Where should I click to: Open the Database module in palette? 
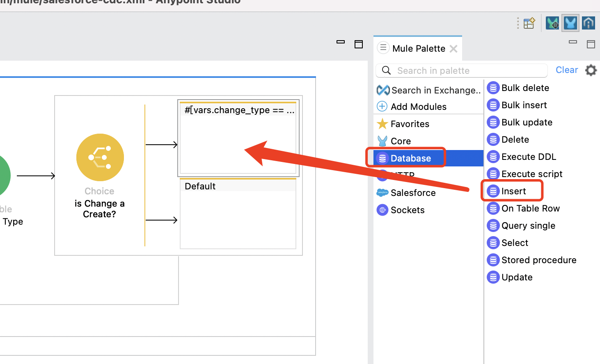(428, 158)
